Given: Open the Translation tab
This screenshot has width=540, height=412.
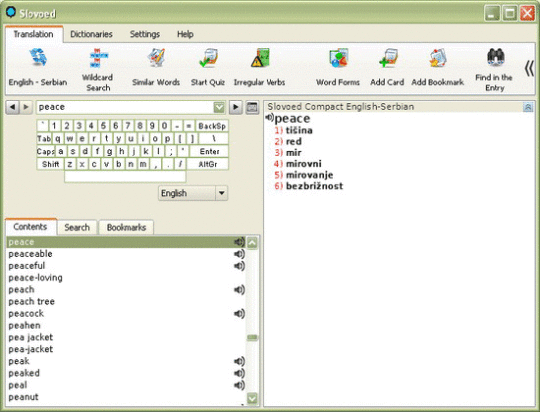Looking at the screenshot, I should (x=33, y=34).
